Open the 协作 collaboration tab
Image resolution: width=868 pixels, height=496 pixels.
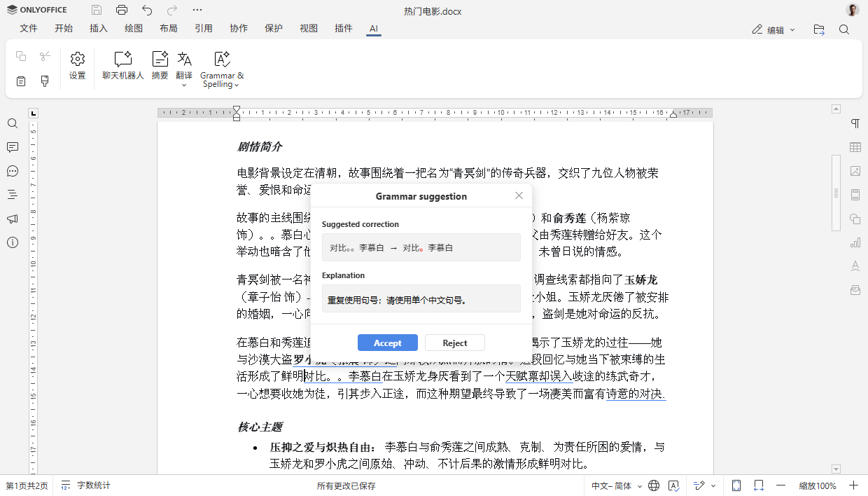coord(238,29)
